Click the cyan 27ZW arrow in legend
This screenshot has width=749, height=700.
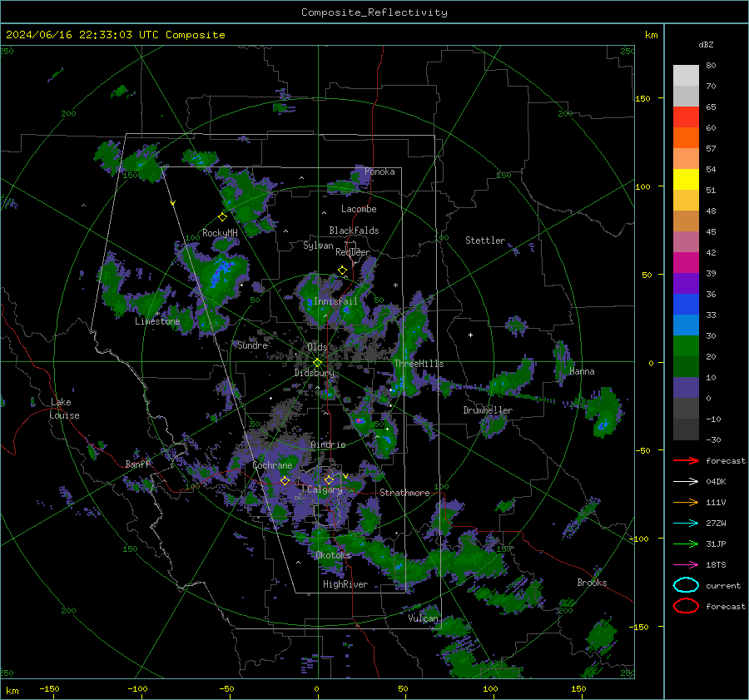686,524
